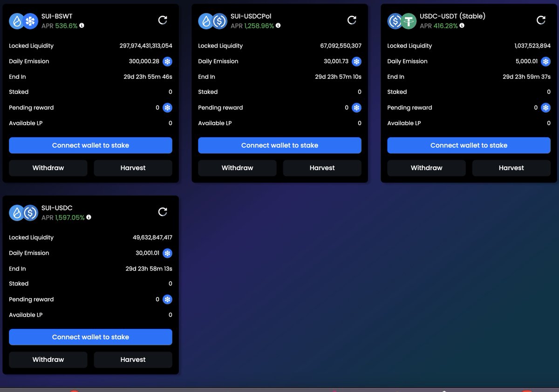Click the 29d 23h 55m 46s countdown

[x=148, y=77]
